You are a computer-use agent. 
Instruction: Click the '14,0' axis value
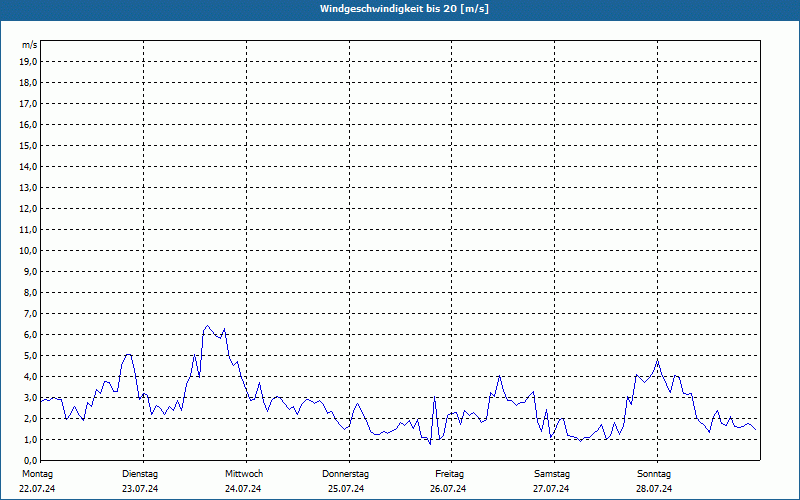29,166
